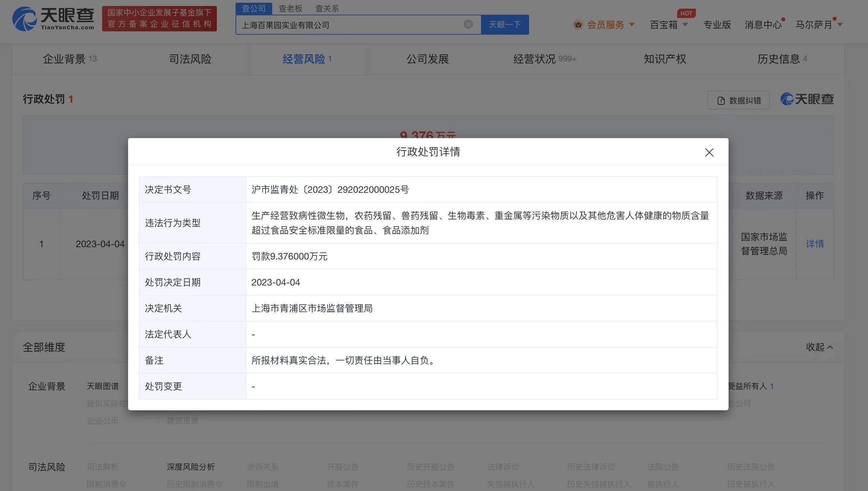Switch to the 查关系 search tab
The width and height of the screenshot is (868, 491).
tap(327, 8)
